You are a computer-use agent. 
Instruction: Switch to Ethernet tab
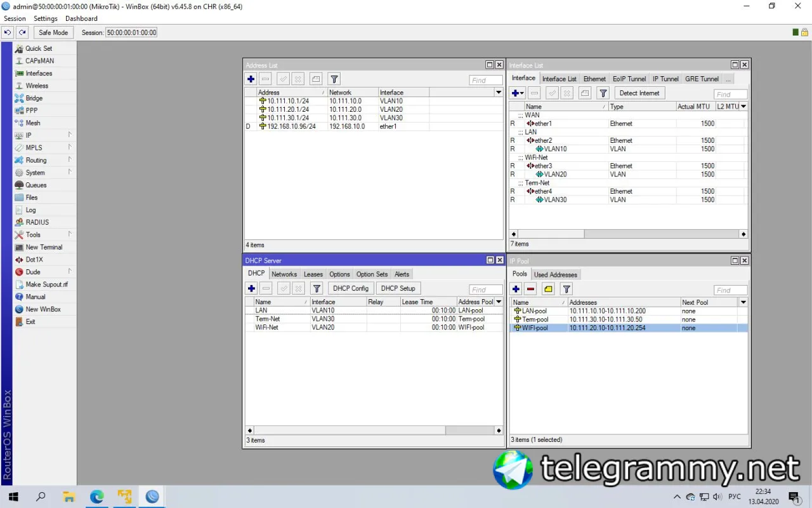(x=595, y=79)
